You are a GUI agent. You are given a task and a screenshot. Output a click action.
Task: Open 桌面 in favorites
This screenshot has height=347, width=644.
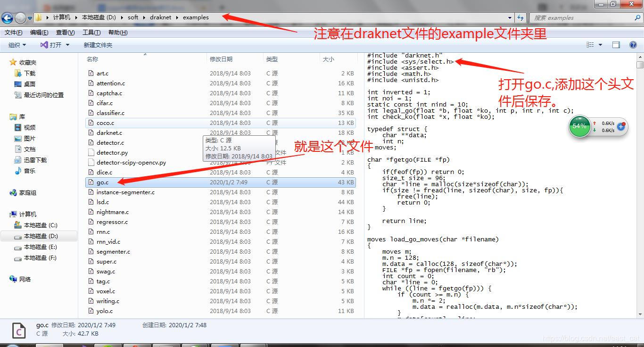point(30,84)
